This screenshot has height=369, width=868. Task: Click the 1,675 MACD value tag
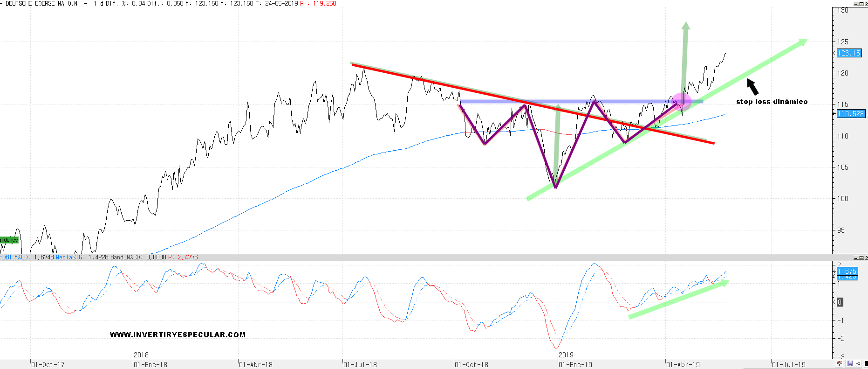click(847, 271)
